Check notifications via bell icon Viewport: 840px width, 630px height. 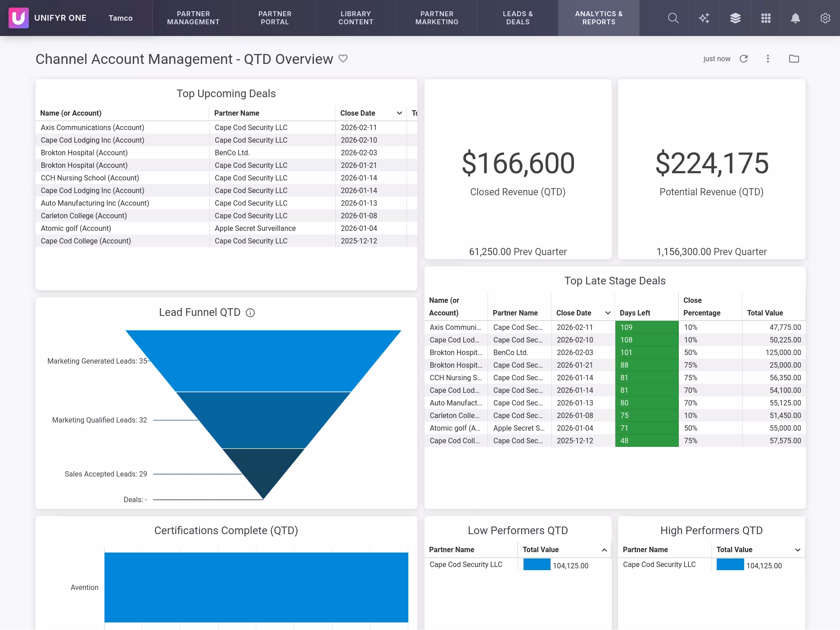(795, 18)
